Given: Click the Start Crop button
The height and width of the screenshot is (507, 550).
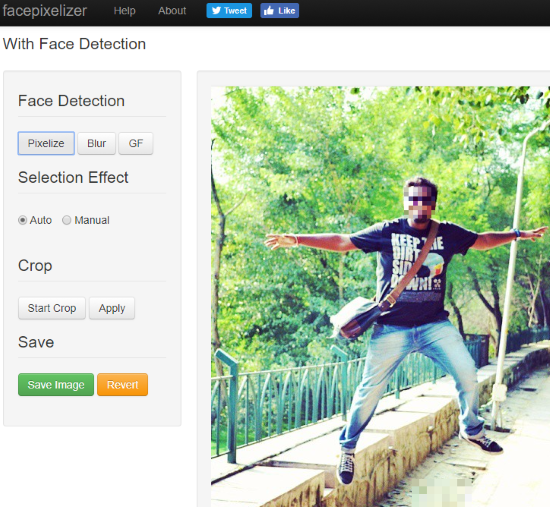Looking at the screenshot, I should point(52,308).
